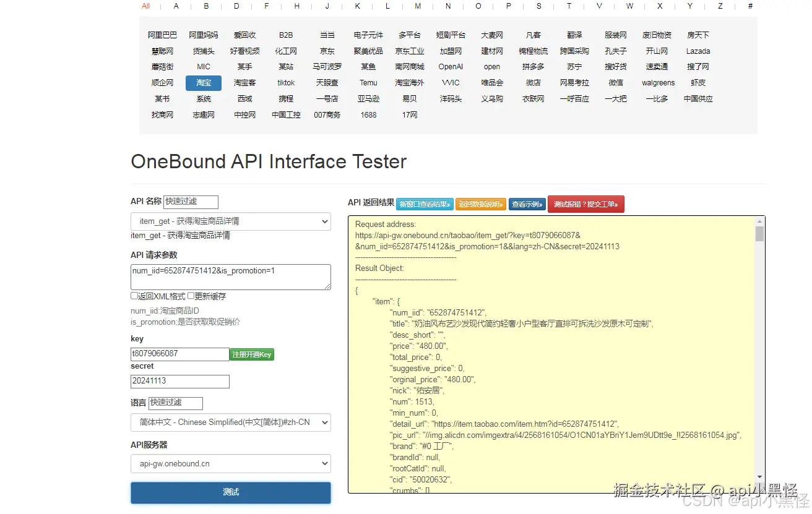
Task: Filter platforms by letter T
Action: coord(569,6)
